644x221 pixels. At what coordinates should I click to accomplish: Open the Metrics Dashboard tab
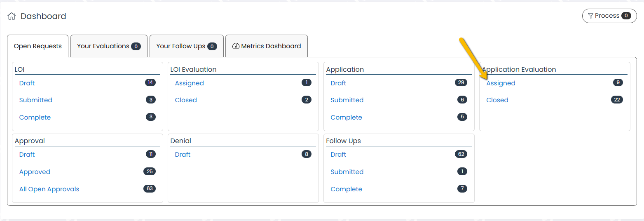[267, 46]
